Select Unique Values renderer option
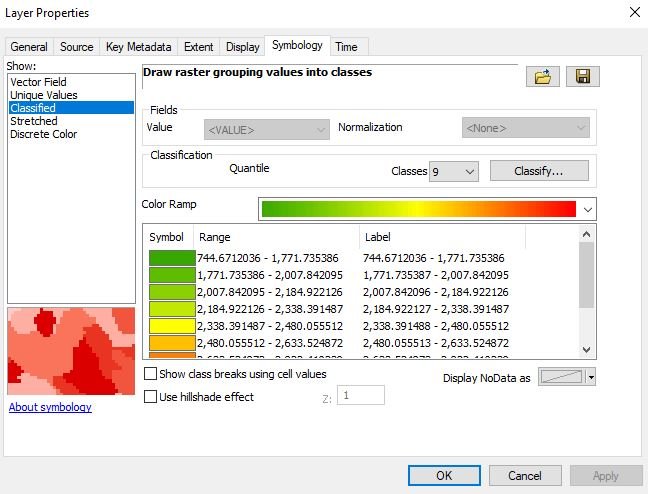This screenshot has height=494, width=648. (x=43, y=95)
